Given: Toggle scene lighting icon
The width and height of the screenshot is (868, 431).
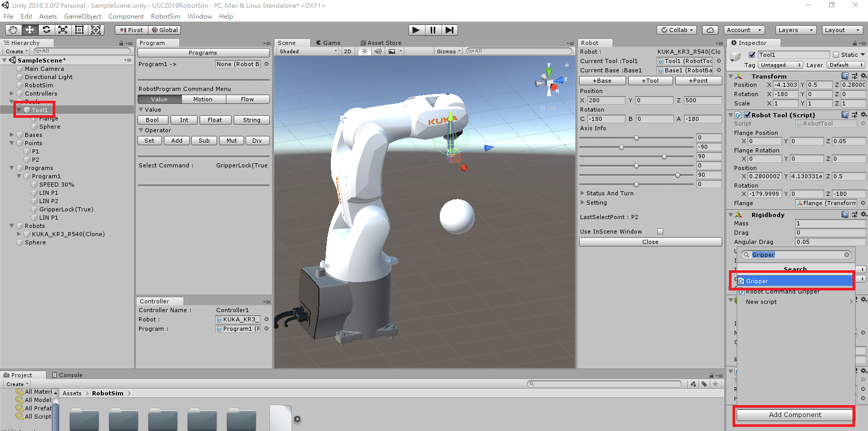Looking at the screenshot, I should (x=364, y=51).
